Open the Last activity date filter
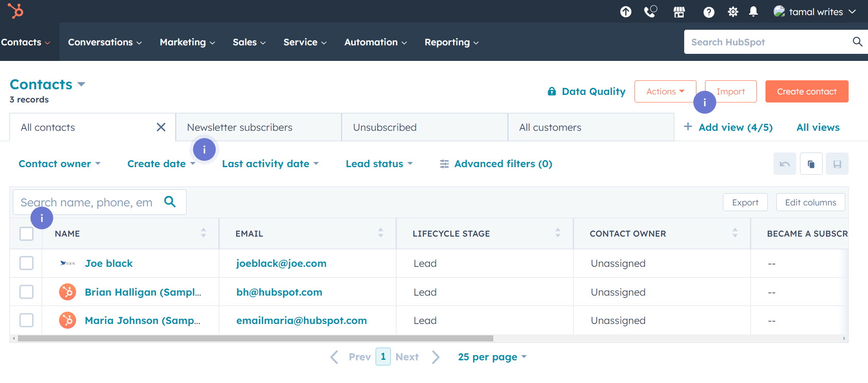868x383 pixels. [270, 164]
